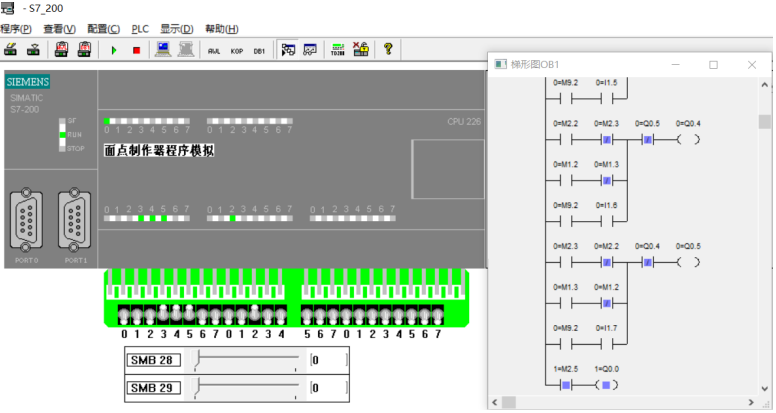Click the ladder window vertical scroll thumb
Screen dimensions: 776x413
point(765,121)
